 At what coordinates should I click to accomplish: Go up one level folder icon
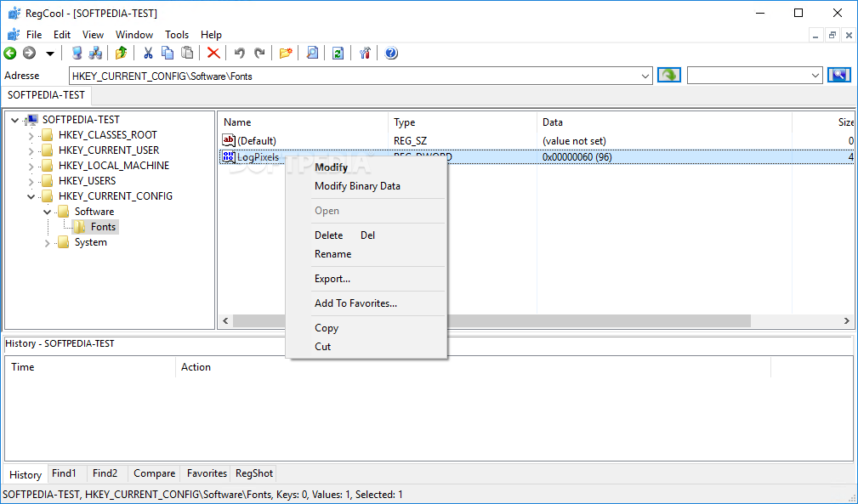click(x=122, y=53)
